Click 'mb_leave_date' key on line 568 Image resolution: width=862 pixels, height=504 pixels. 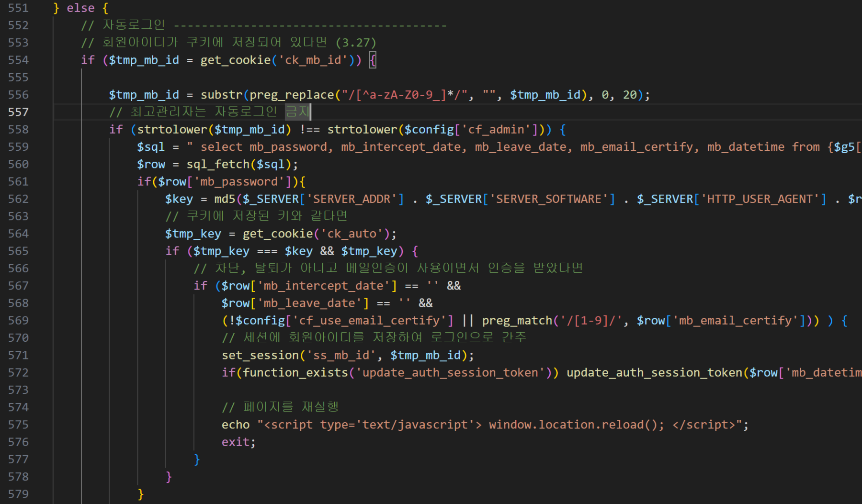click(310, 303)
